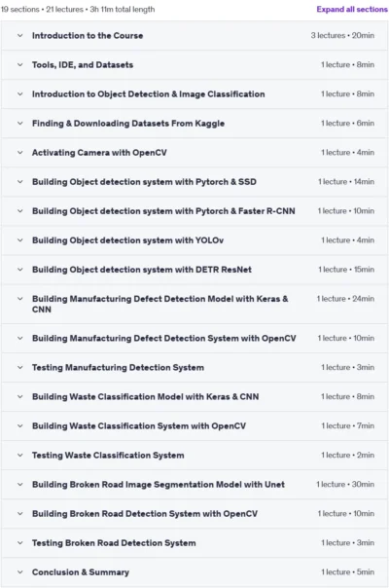Expand chevron for Waste Classification System with OpenCV
The width and height of the screenshot is (389, 588).
coord(20,426)
